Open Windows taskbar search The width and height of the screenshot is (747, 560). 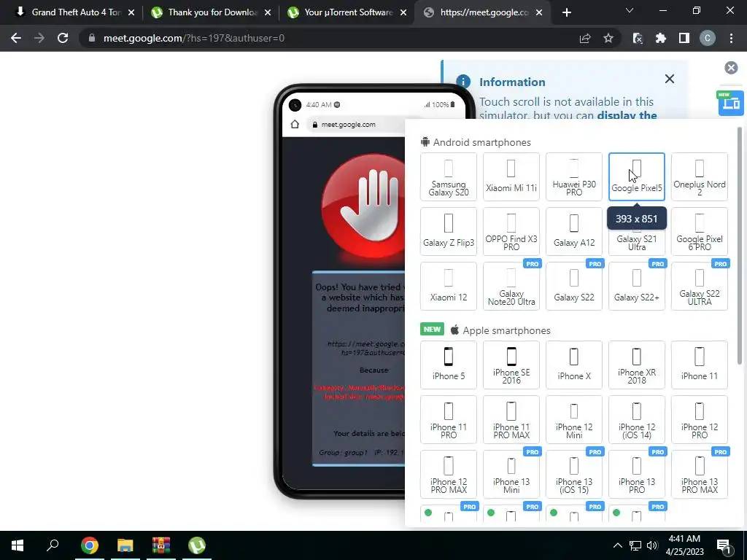[x=53, y=545]
